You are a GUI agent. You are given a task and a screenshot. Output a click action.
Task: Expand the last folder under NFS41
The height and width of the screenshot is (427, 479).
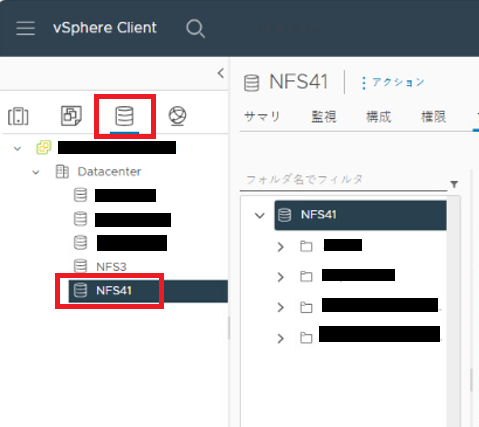tap(281, 338)
